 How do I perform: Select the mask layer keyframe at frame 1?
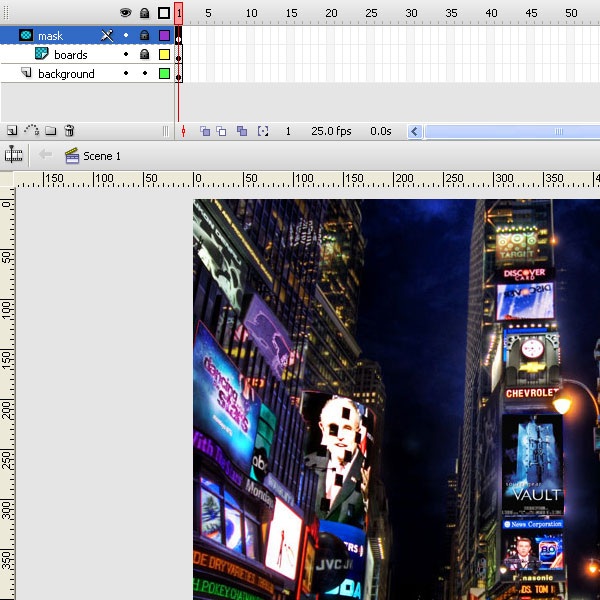click(179, 36)
